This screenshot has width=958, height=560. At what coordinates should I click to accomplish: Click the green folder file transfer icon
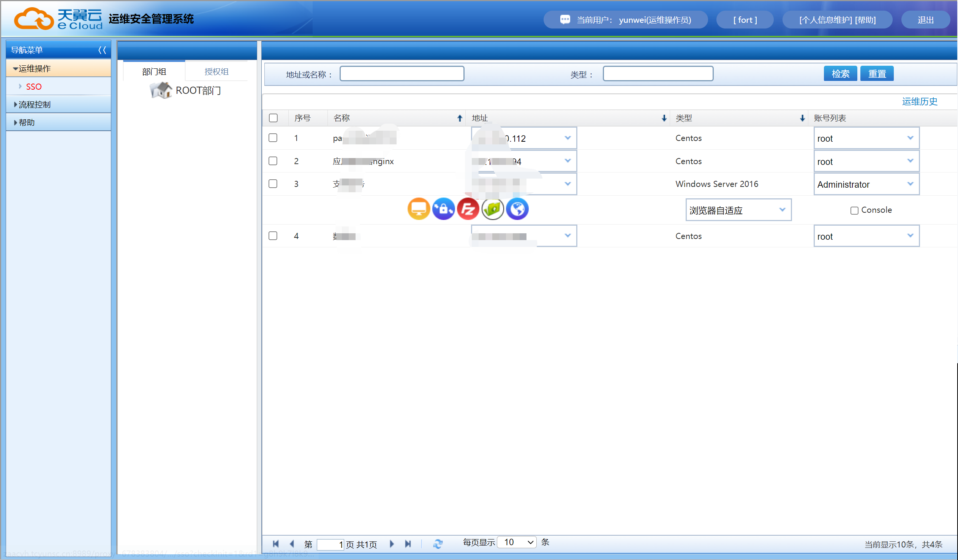tap(493, 209)
